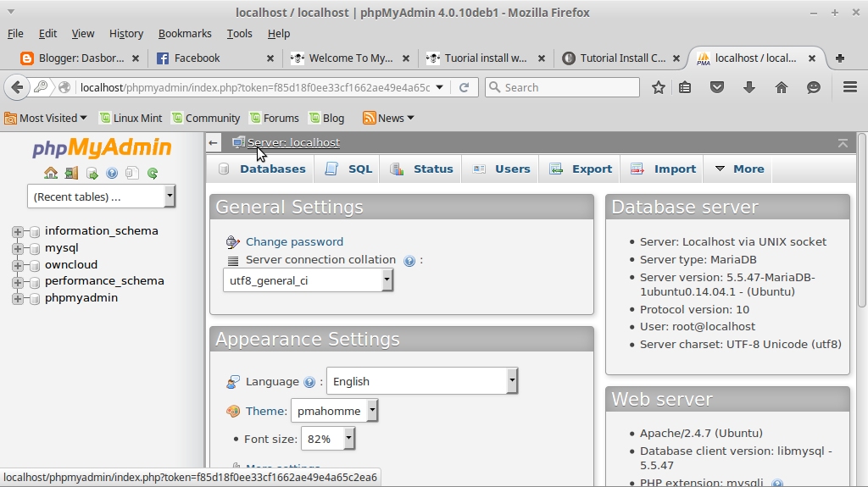Click the Pocket icon in toolbar
The height and width of the screenshot is (487, 868).
click(x=717, y=87)
